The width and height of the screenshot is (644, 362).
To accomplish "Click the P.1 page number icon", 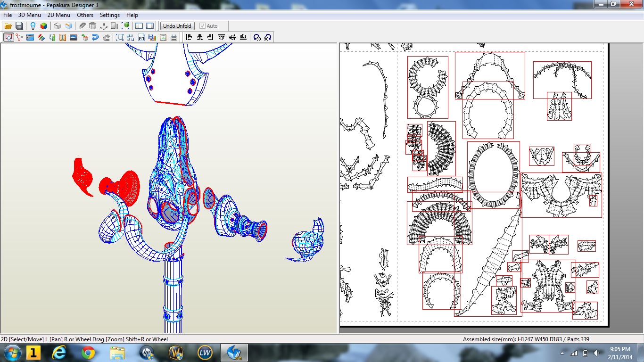I will (141, 37).
